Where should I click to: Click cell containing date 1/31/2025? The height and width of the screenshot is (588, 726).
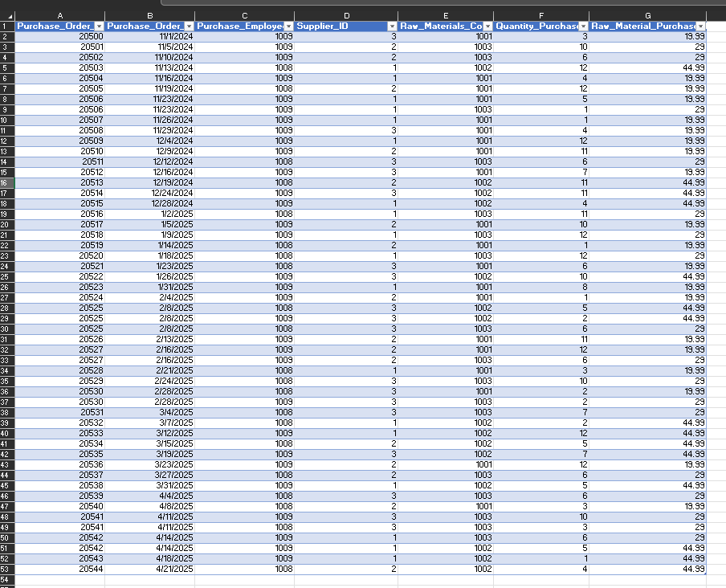(x=150, y=287)
